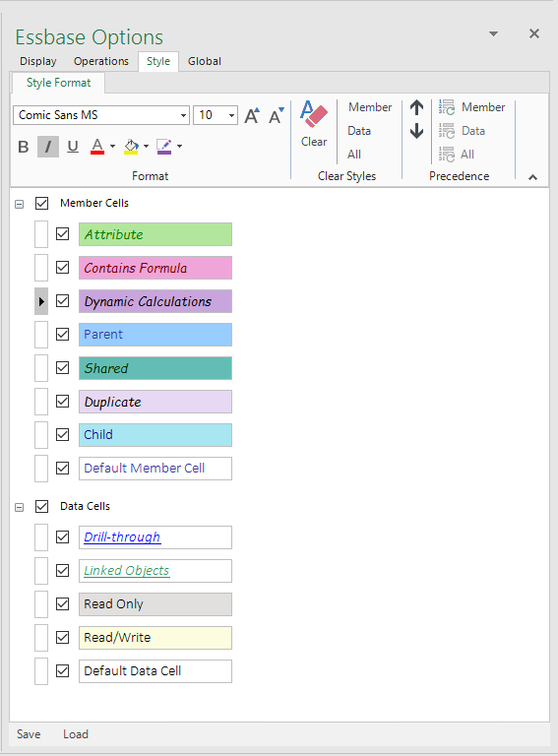Toggle Drill-through style checkbox

pos(63,537)
